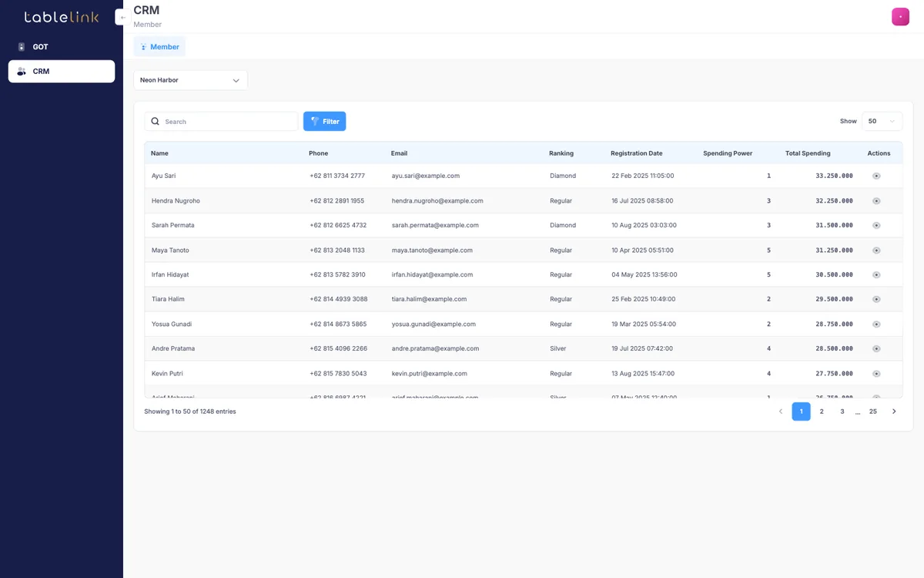Open the Show 50 entries dropdown

[882, 122]
